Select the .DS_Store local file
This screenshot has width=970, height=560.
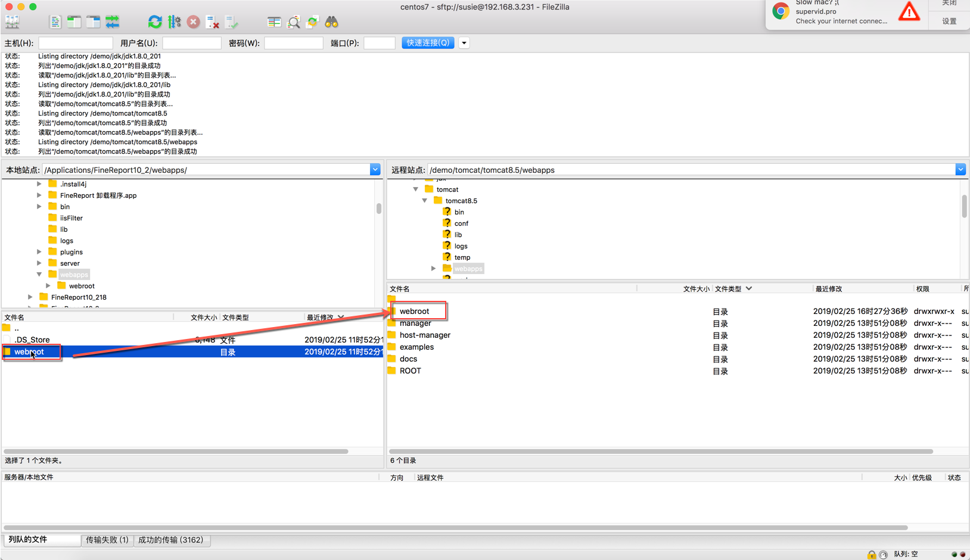point(32,340)
